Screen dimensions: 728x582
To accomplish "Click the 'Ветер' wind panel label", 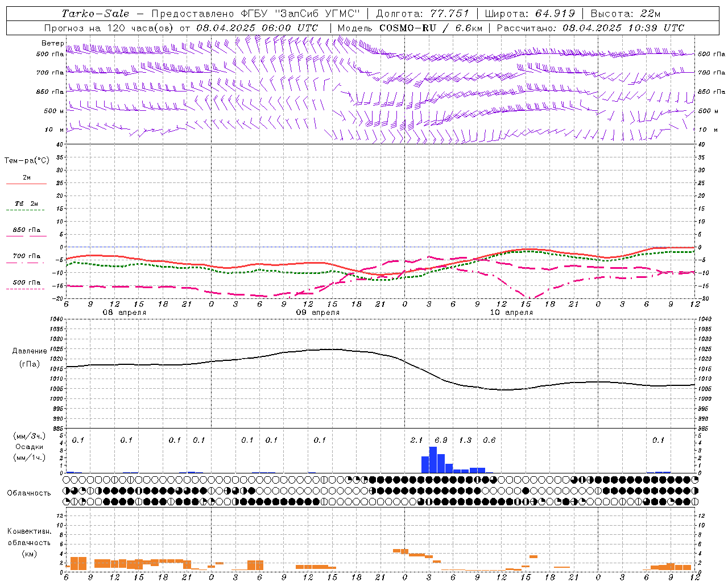I will click(53, 43).
